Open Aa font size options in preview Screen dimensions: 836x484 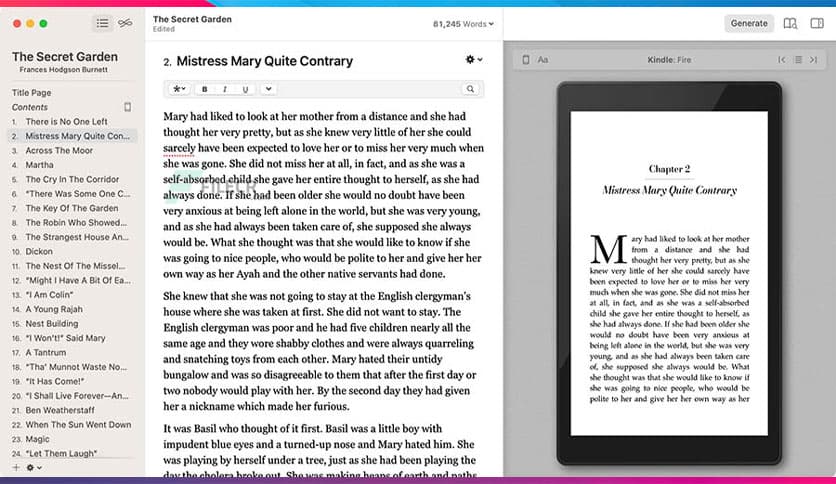[543, 60]
